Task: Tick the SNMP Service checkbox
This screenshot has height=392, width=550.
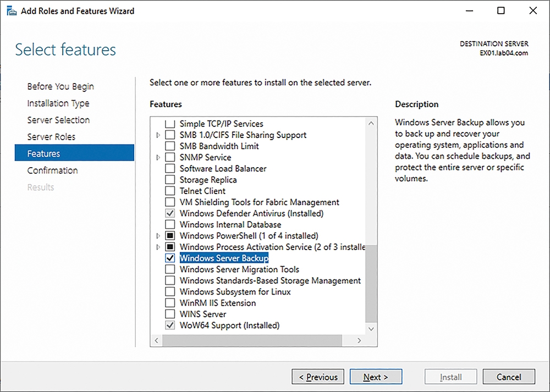Action: tap(170, 157)
